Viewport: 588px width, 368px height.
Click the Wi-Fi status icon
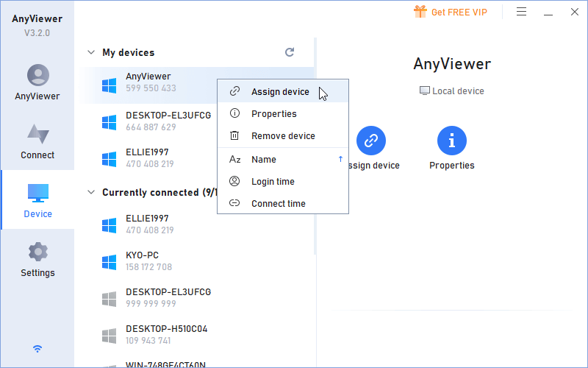tap(37, 348)
